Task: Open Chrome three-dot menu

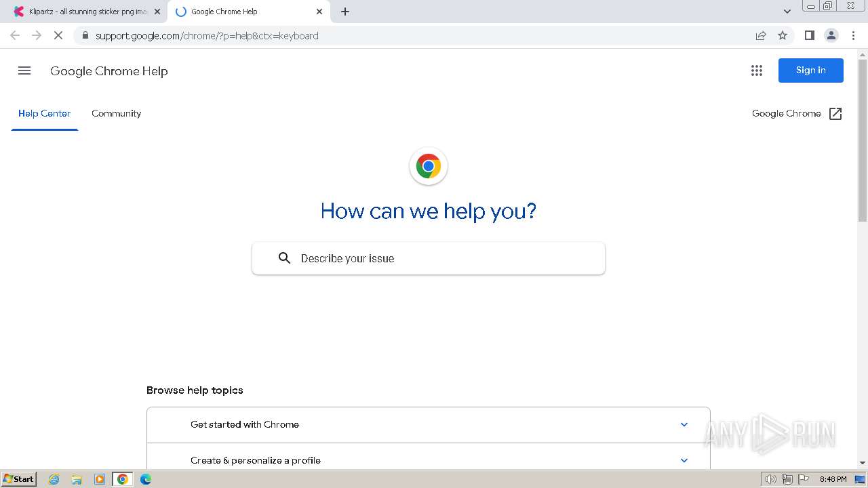Action: tap(853, 36)
